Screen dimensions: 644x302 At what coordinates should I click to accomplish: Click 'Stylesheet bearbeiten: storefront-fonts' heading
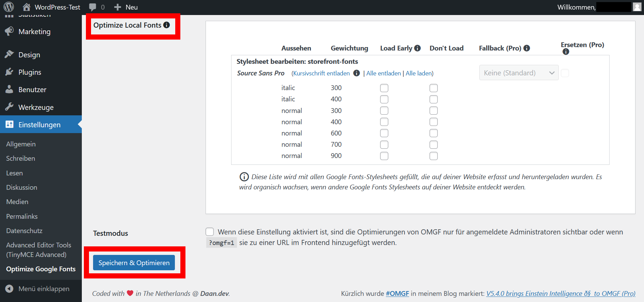tap(297, 61)
